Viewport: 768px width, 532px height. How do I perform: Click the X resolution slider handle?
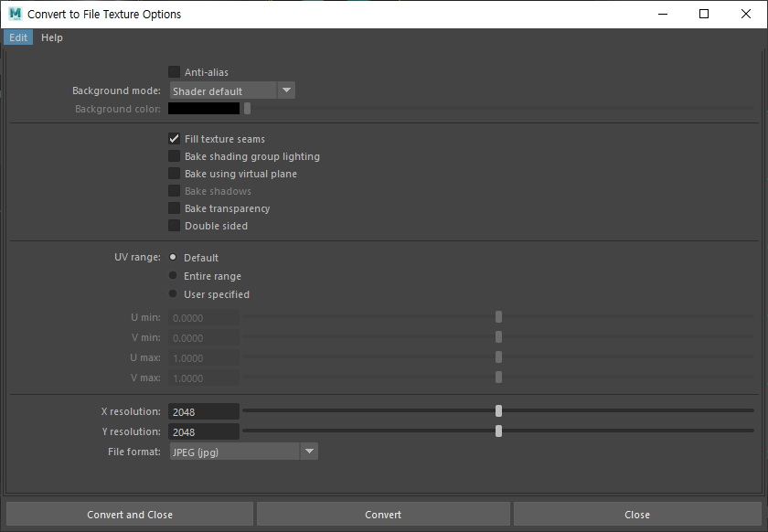pos(498,411)
